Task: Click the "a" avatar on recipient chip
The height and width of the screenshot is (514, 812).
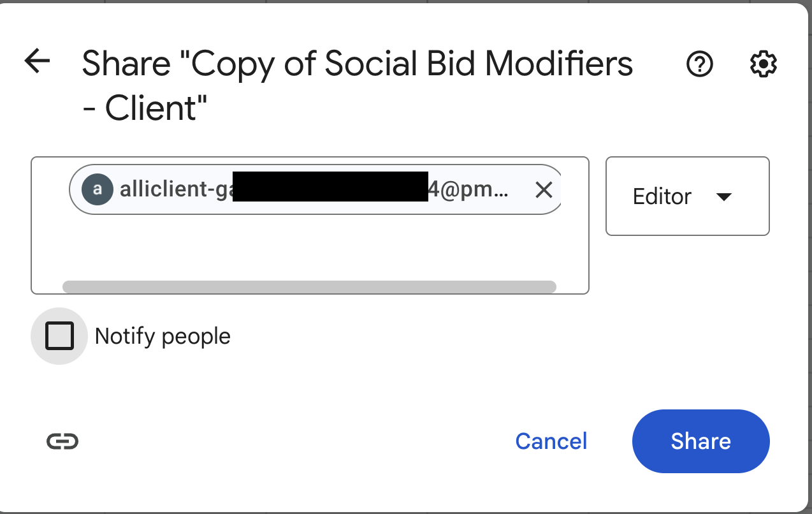Action: click(x=97, y=189)
